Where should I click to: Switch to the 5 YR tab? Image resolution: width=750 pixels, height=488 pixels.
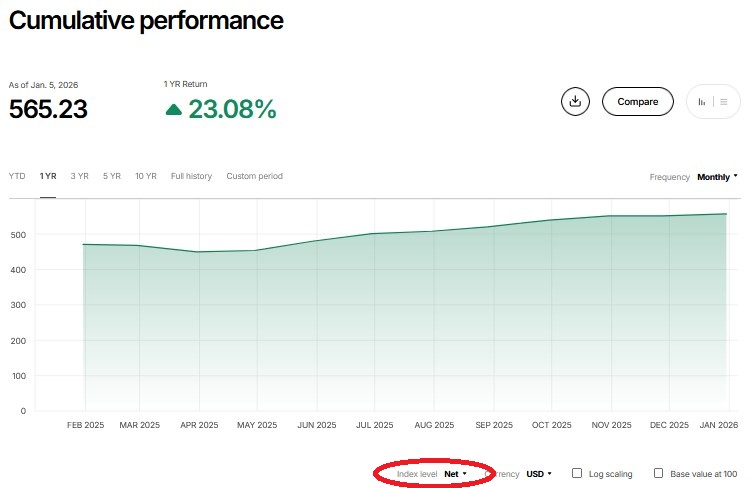(111, 176)
